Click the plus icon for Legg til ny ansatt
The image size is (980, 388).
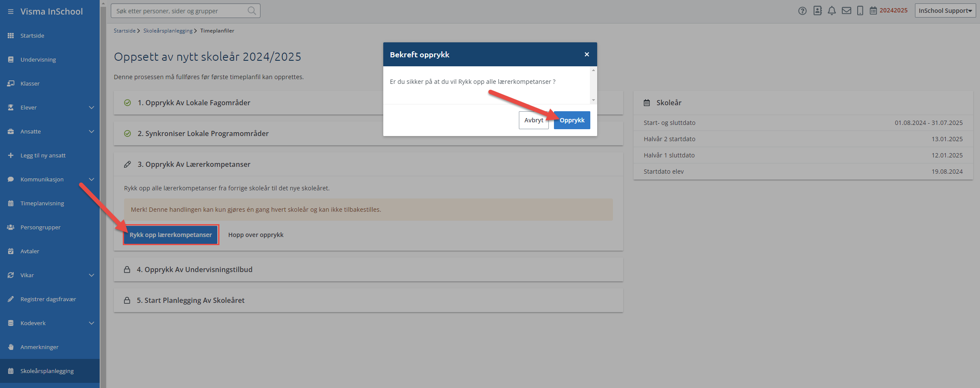[11, 155]
